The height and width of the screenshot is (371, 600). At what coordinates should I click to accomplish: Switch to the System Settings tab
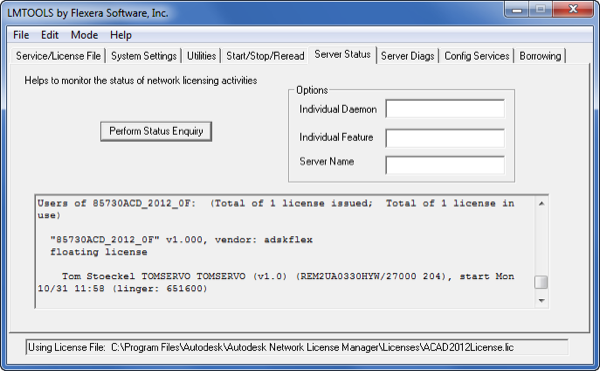[143, 56]
